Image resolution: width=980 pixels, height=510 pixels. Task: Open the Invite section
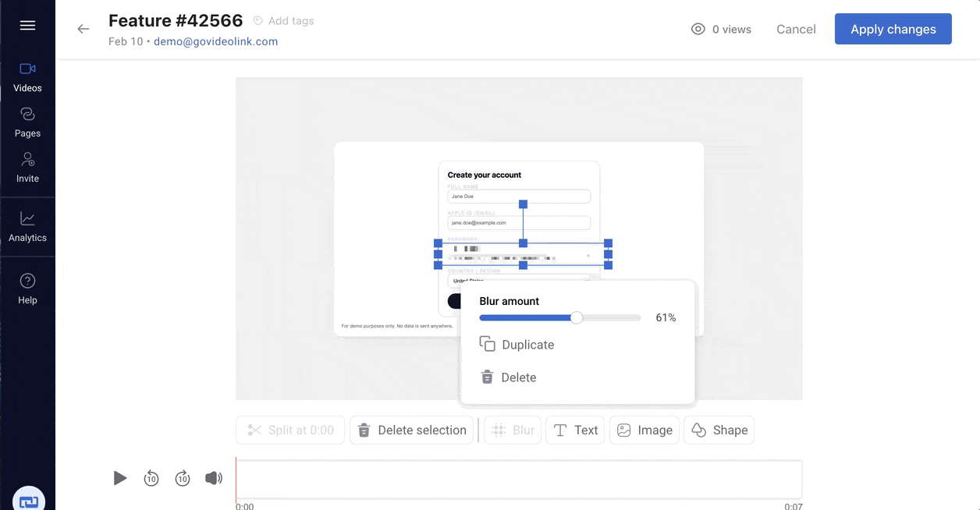tap(27, 166)
